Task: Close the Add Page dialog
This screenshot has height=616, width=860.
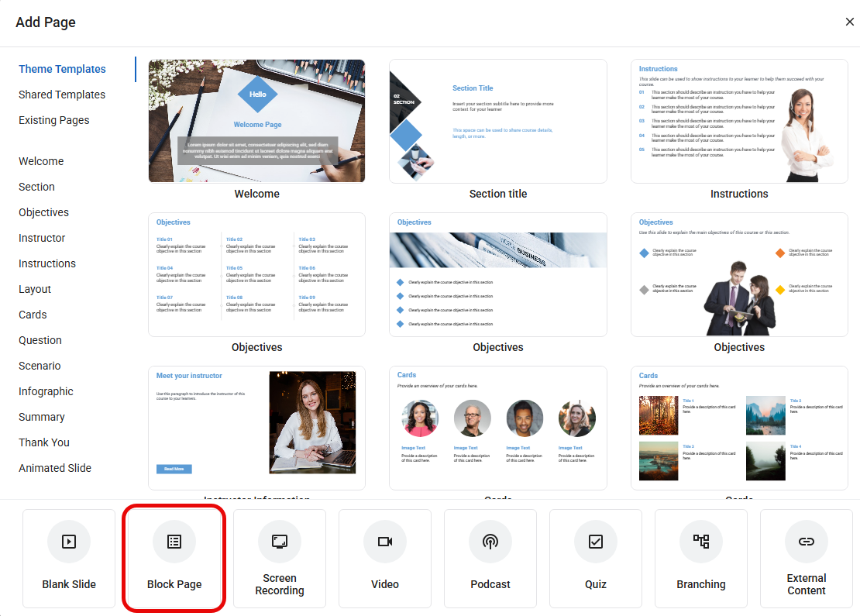Action: [x=850, y=22]
